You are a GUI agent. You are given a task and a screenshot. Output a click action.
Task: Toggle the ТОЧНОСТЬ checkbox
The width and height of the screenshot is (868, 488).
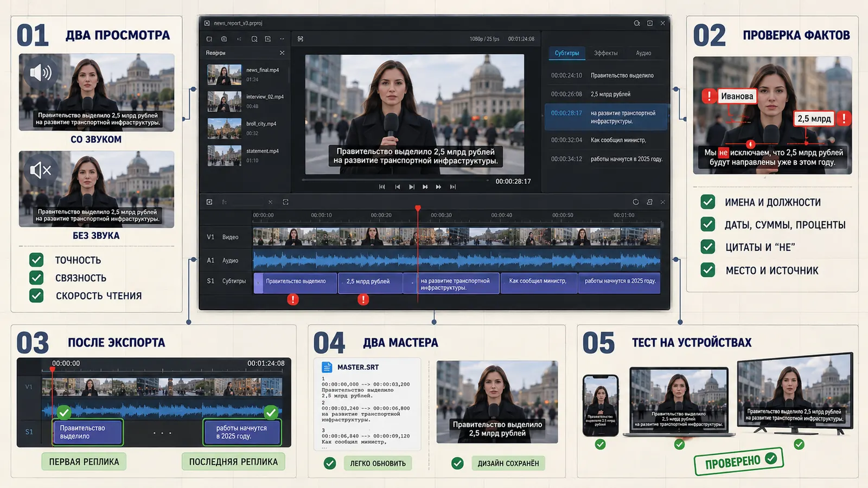36,260
